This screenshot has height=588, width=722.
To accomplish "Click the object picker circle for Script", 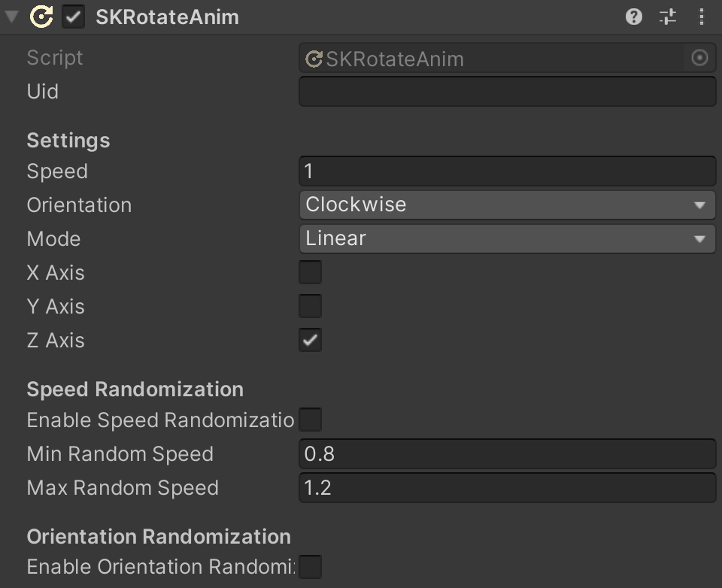I will 699,58.
